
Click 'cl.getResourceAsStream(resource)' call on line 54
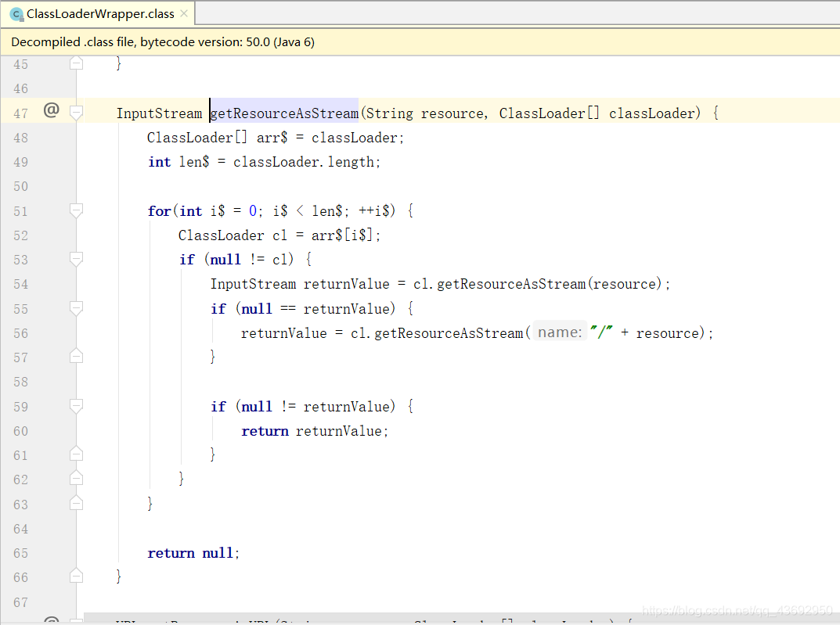tap(537, 284)
